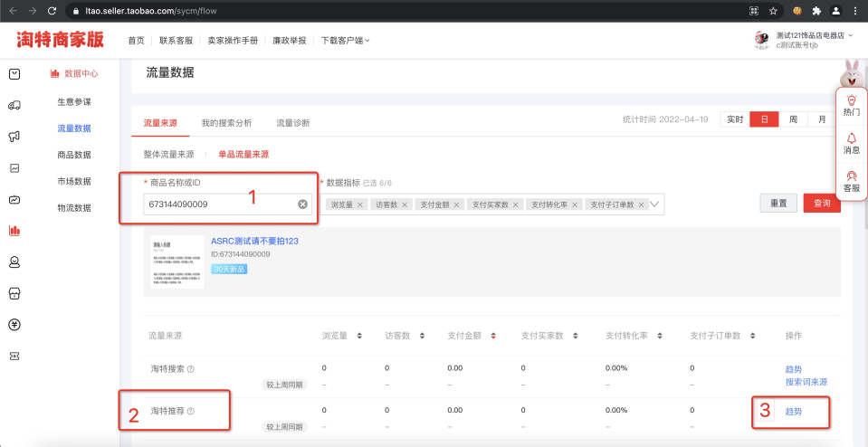Screen dimensions: 868x447
Task: Open the customer avatar icon in the sidebar
Action: click(15, 262)
